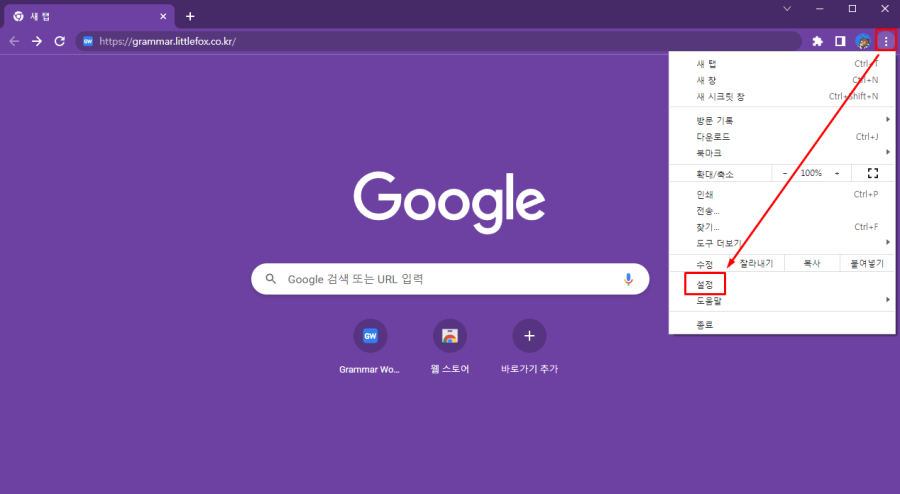Open a new tab with plus button
Image resolution: width=900 pixels, height=494 pixels.
click(190, 16)
